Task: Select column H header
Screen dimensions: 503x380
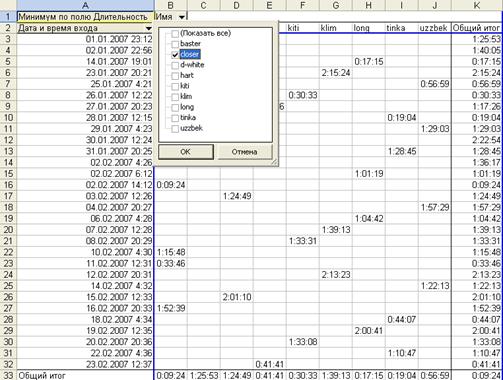Action: [x=369, y=5]
